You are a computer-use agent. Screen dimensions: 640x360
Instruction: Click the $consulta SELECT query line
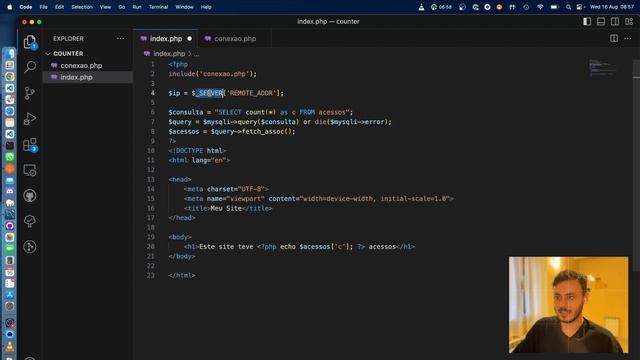click(x=260, y=112)
